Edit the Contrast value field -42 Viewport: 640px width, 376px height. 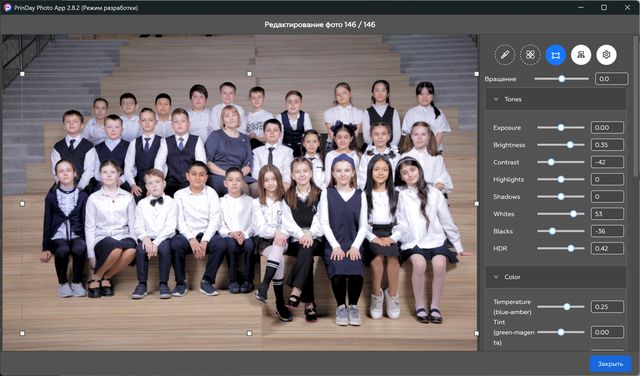[x=607, y=162]
